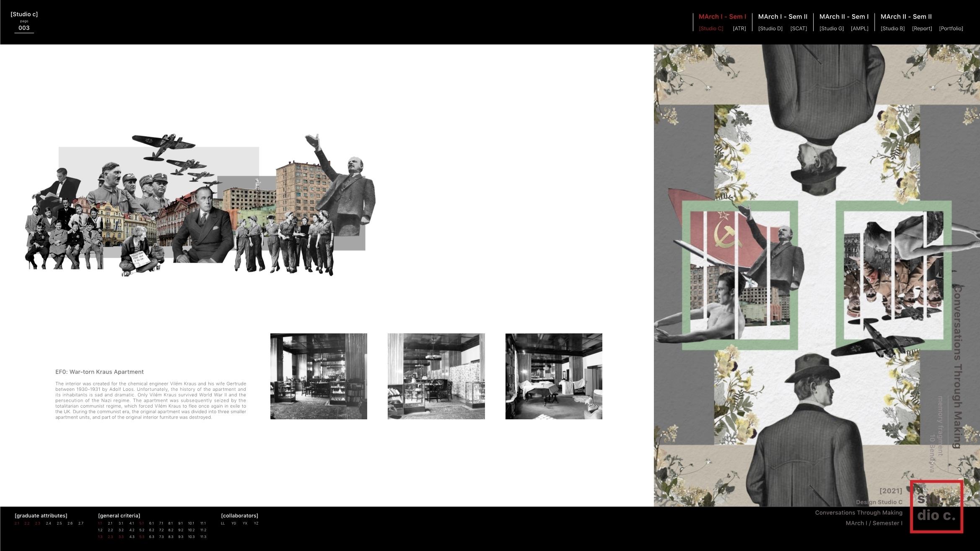The height and width of the screenshot is (551, 980).
Task: Open the third interior photo with covered furniture
Action: (x=553, y=376)
